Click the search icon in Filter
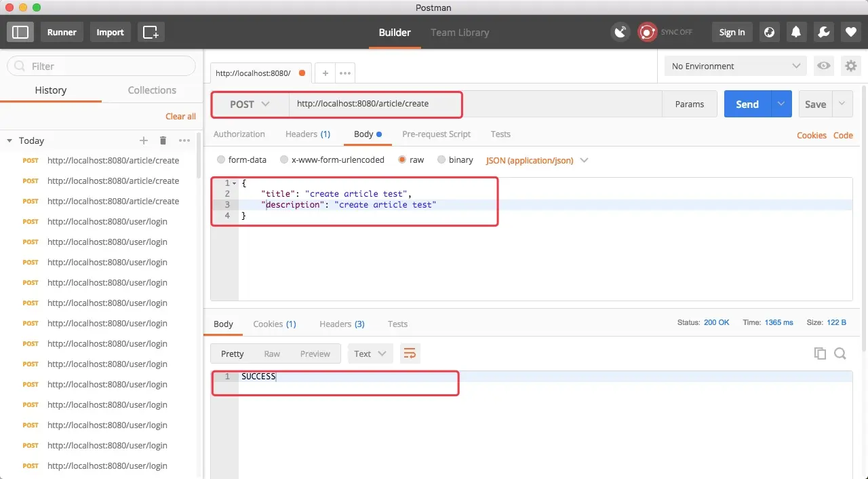Screen dimensions: 868x479 20,66
